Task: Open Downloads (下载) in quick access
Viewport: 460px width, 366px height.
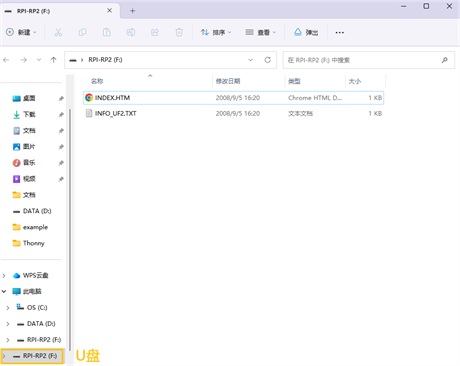Action: (x=29, y=114)
